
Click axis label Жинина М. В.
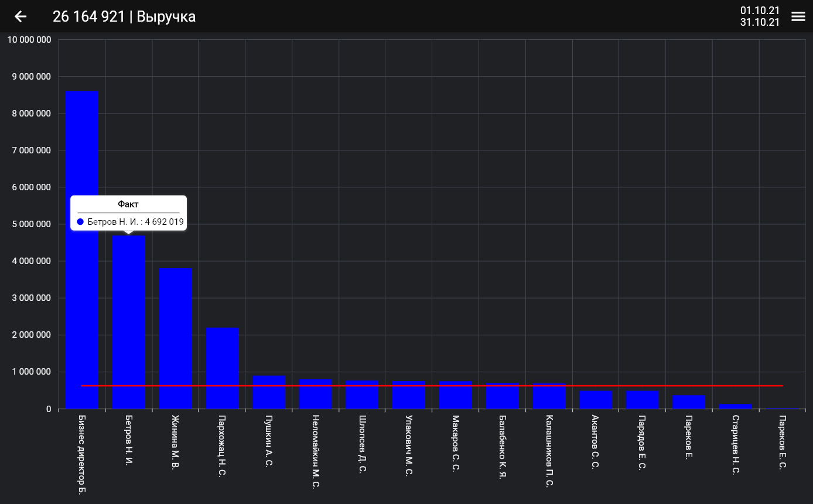tap(176, 442)
